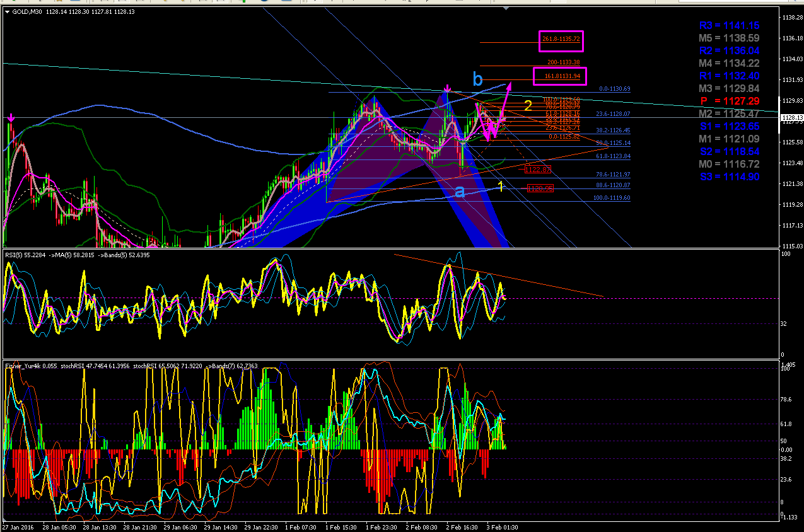Viewport: 804px width, 532px height.
Task: Click the M3 = 1129.84 pivot label
Action: pyautogui.click(x=729, y=88)
